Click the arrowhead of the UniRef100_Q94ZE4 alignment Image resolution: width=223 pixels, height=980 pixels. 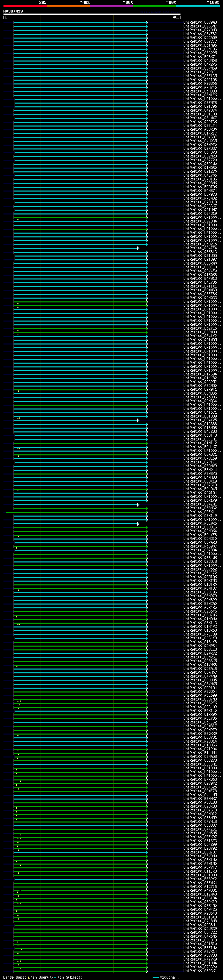click(138, 249)
